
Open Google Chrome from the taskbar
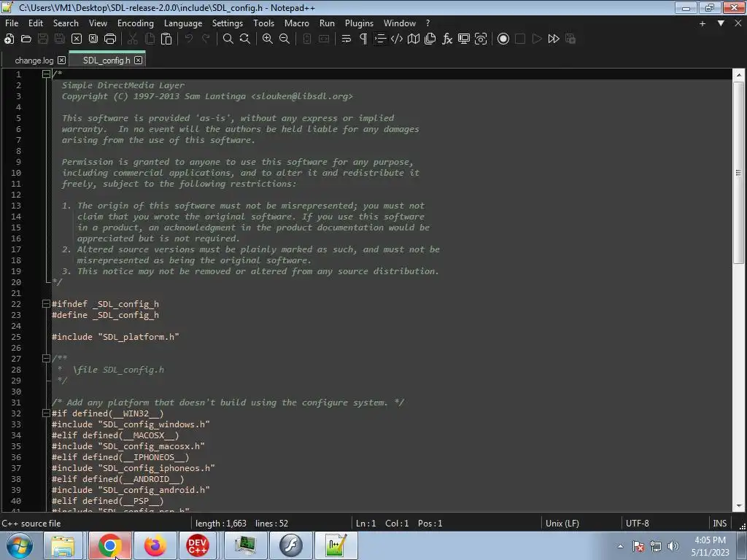[110, 545]
